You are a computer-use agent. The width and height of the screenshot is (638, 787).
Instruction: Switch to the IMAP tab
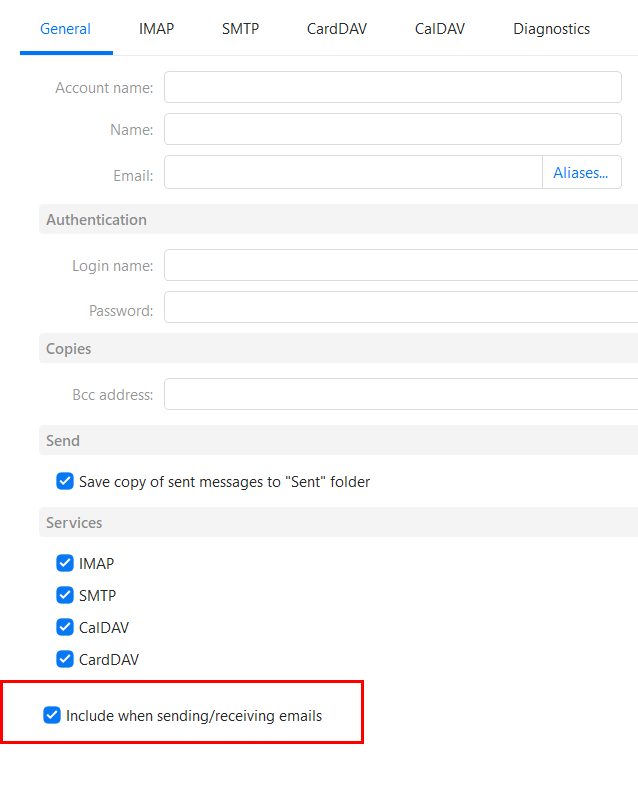point(156,29)
